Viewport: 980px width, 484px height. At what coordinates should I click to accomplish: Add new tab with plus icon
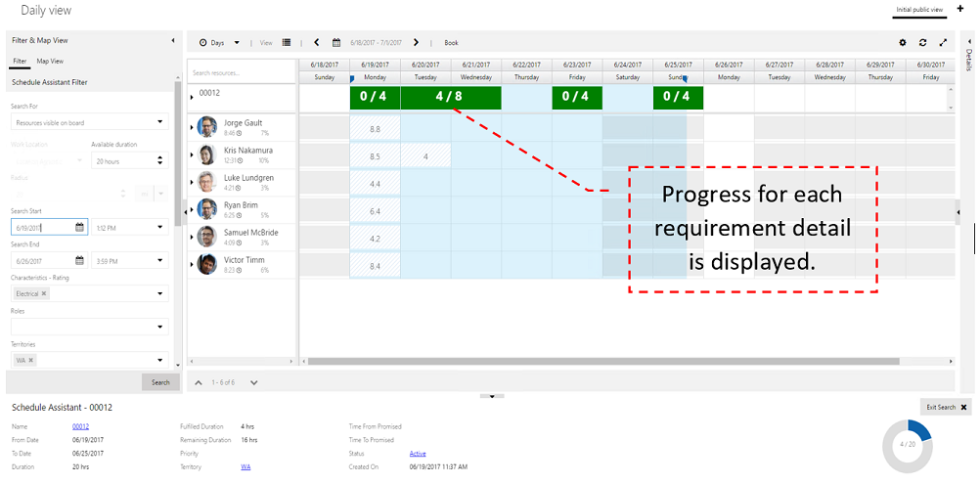click(x=959, y=8)
